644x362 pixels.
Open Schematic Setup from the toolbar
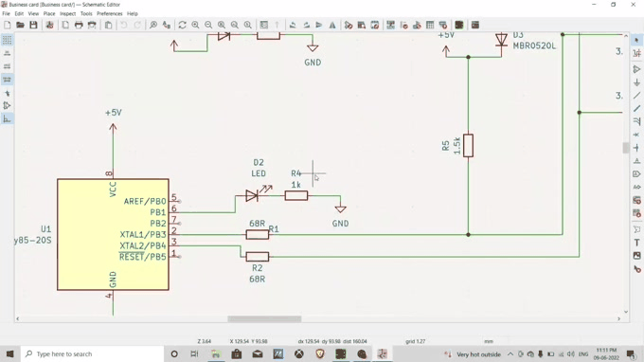point(49,25)
